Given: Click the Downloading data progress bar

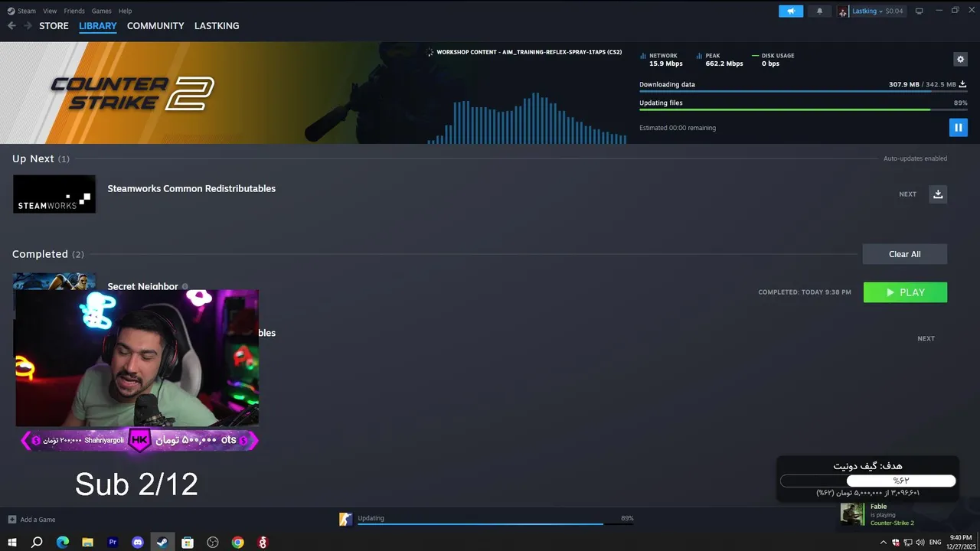Looking at the screenshot, I should click(x=803, y=92).
